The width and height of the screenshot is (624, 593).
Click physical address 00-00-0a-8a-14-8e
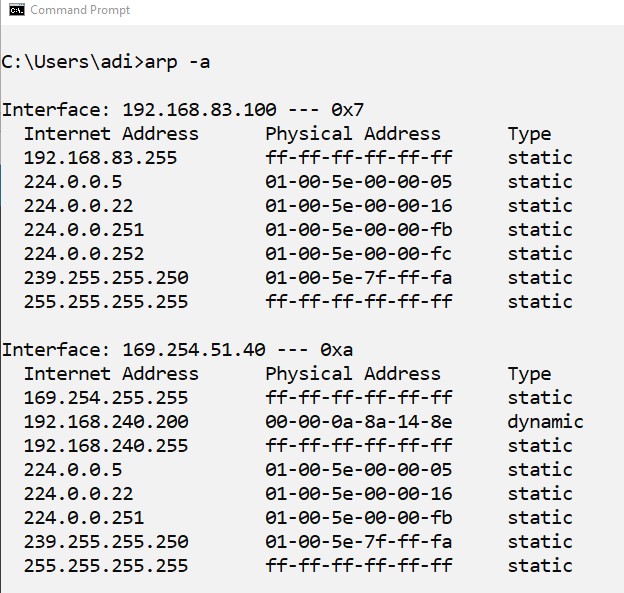coord(358,422)
